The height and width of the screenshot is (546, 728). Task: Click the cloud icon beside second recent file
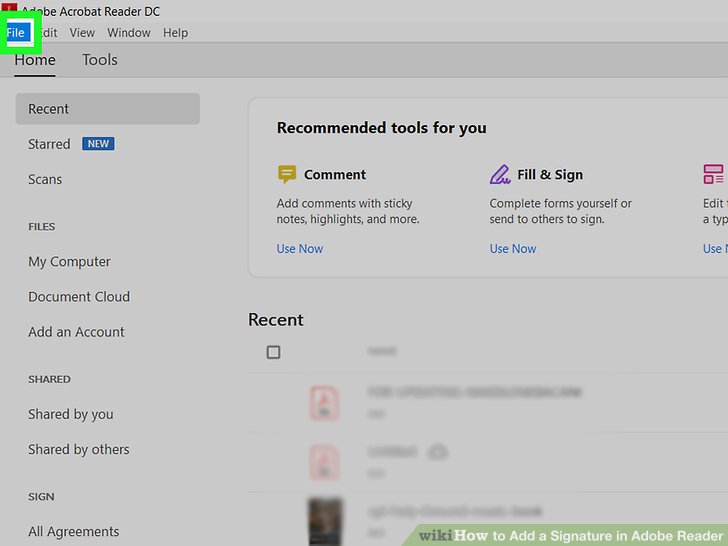click(437, 451)
